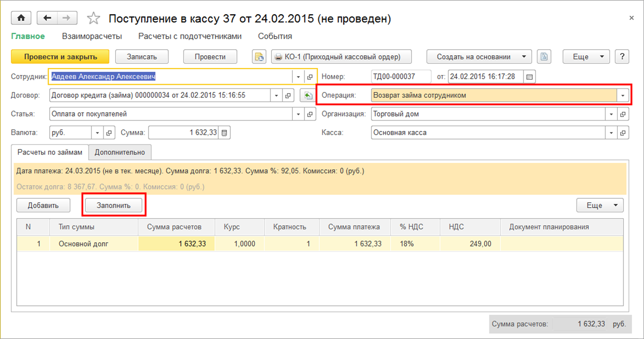Click the home icon button
The width and height of the screenshot is (644, 339).
pos(21,18)
